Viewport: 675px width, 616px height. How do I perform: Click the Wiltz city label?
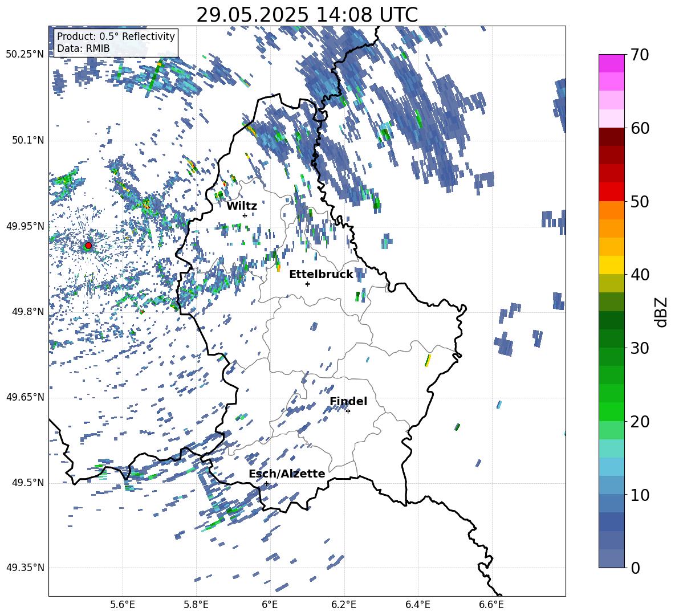pos(242,206)
